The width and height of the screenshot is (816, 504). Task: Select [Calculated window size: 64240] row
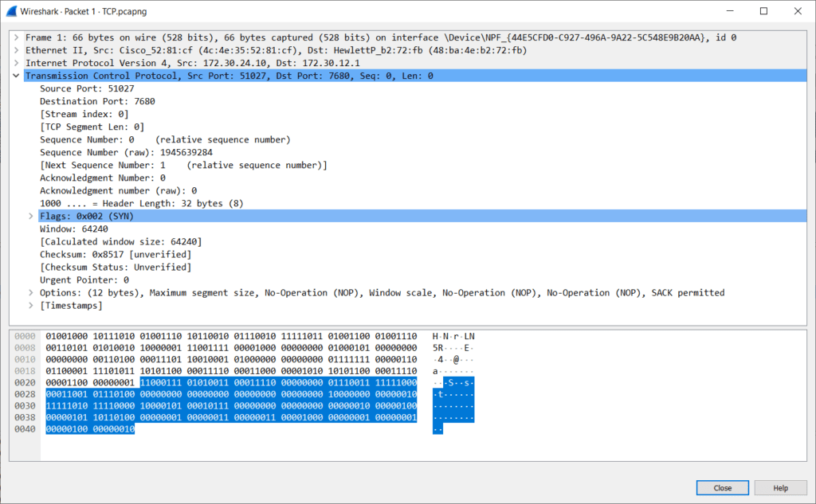121,241
